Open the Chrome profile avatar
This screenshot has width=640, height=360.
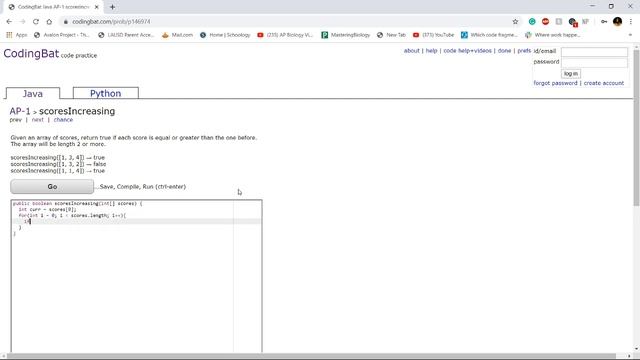(x=617, y=22)
